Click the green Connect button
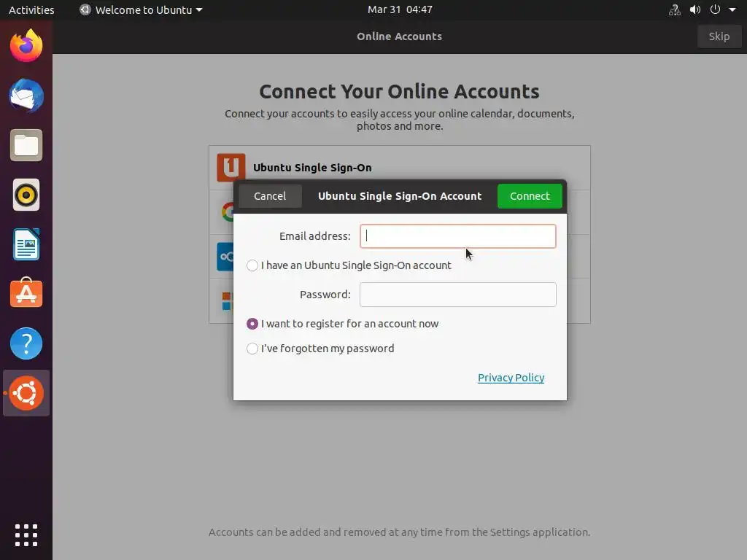Screen dimensions: 747x560 [530, 196]
